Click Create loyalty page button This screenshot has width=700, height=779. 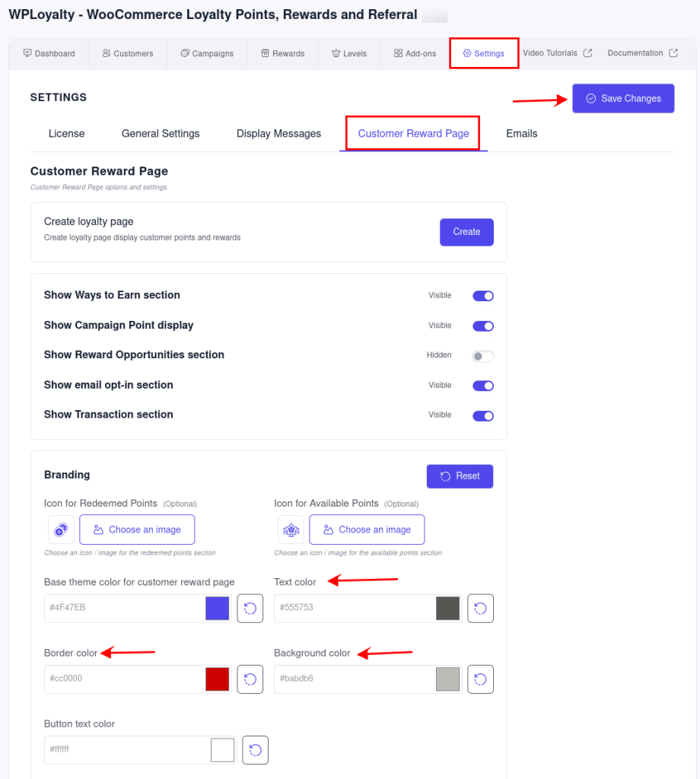pos(466,232)
